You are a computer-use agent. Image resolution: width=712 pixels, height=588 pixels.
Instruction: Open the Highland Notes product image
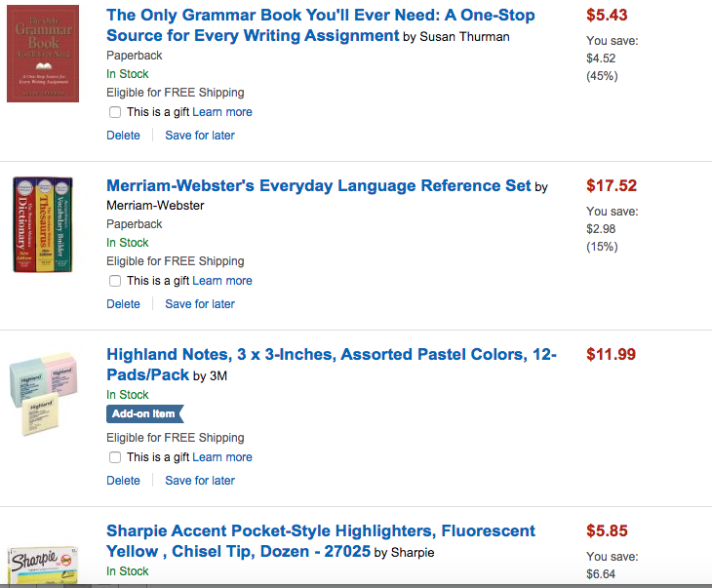[x=43, y=394]
